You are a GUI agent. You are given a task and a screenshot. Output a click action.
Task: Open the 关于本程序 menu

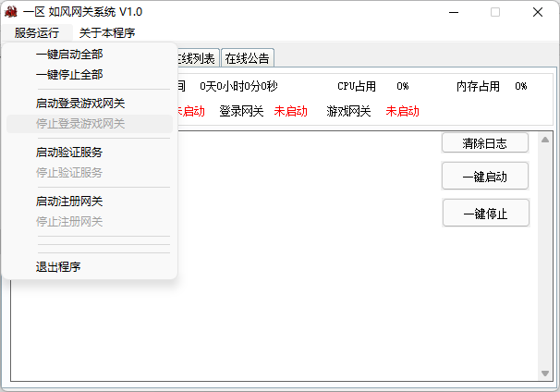(107, 33)
